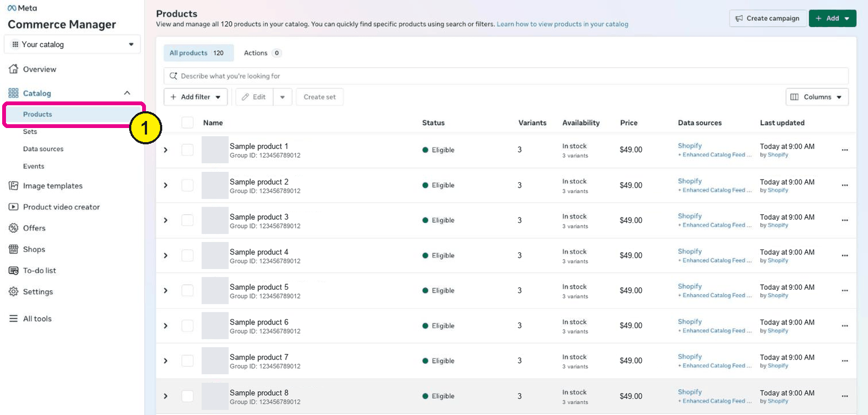Open more options for Sample product 1
The image size is (868, 415).
845,150
